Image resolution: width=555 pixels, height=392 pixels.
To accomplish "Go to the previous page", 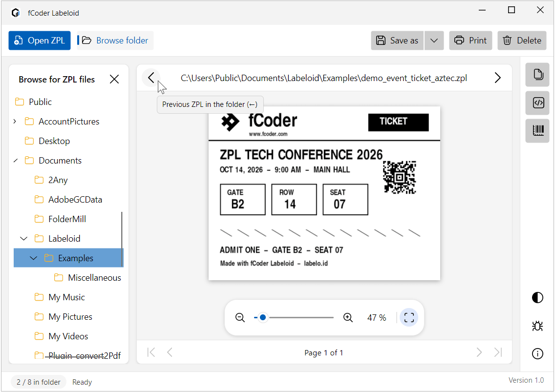I will (170, 352).
